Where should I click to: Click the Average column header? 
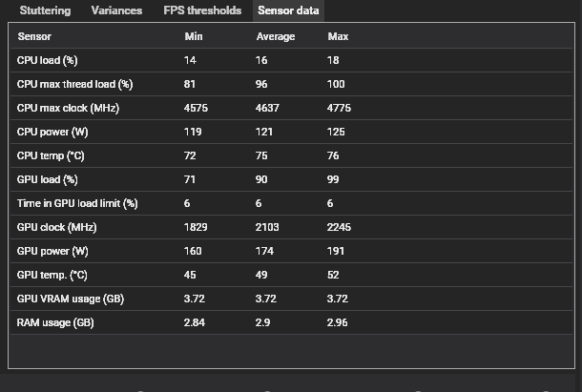click(x=276, y=36)
